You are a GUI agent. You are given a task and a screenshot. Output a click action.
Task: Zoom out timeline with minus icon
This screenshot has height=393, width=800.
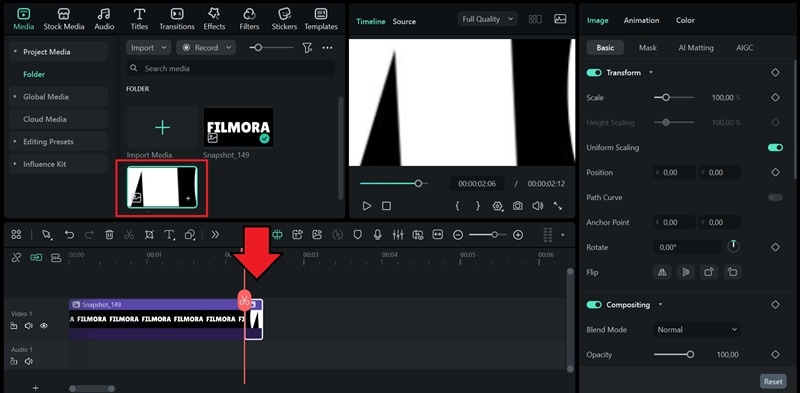458,235
